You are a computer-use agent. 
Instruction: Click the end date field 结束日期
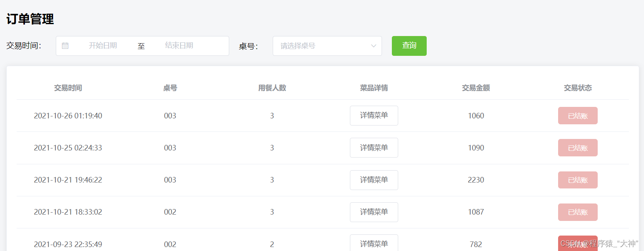coord(179,46)
